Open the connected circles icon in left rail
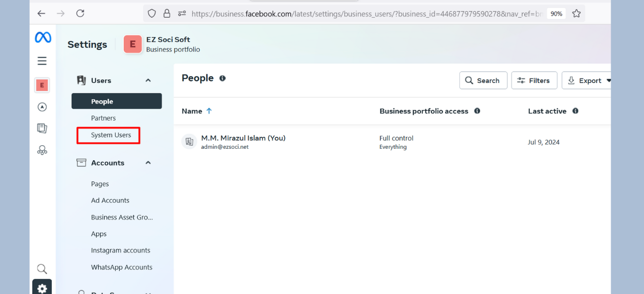The width and height of the screenshot is (644, 294). click(42, 150)
